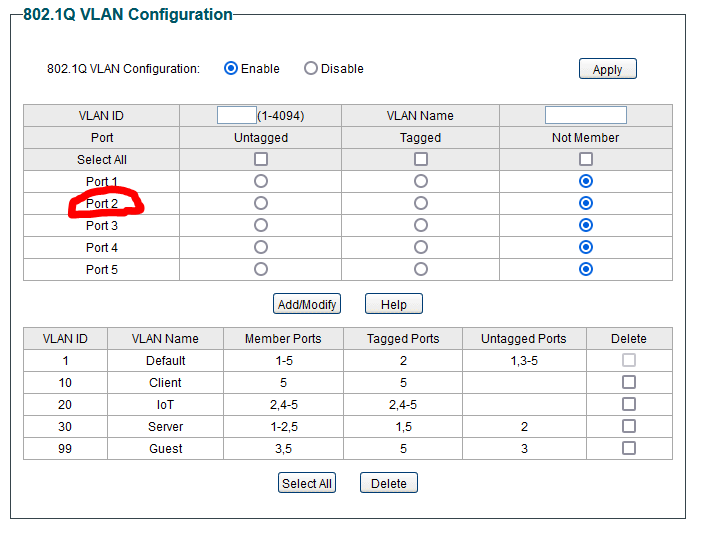The image size is (717, 540).
Task: Select Not Member for Port 5
Action: tap(586, 269)
